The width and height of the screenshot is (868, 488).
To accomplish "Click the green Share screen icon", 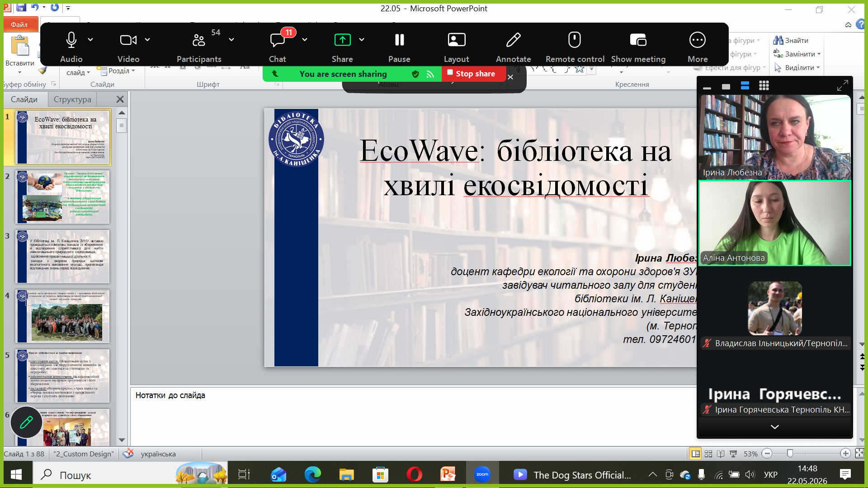I will point(342,40).
